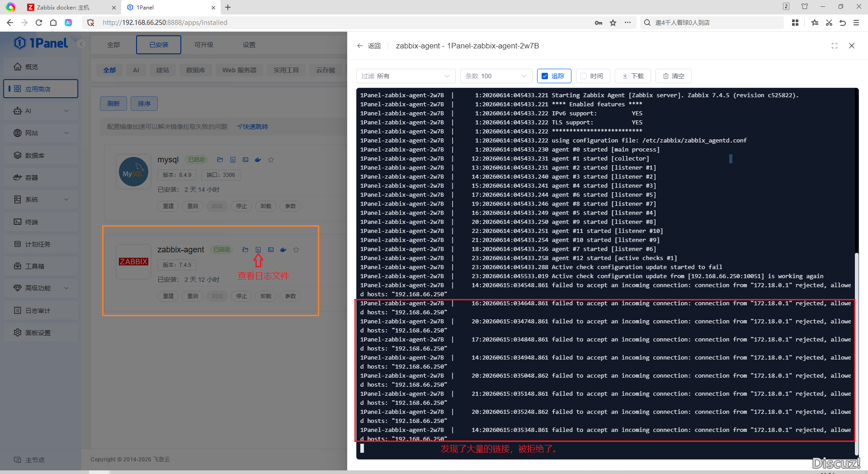The image size is (868, 474).
Task: Open the zabbix-agent terminal icon
Action: coord(271,250)
